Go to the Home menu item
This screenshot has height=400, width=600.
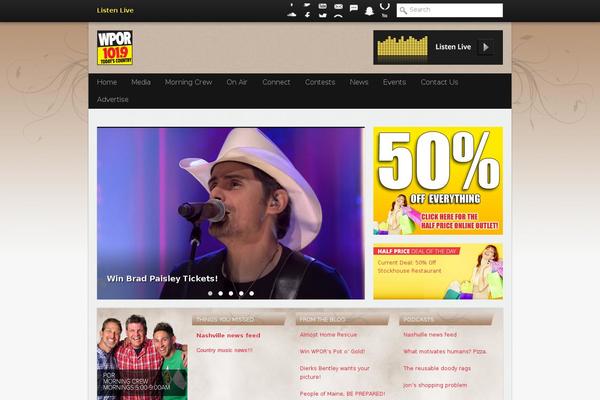pyautogui.click(x=107, y=82)
